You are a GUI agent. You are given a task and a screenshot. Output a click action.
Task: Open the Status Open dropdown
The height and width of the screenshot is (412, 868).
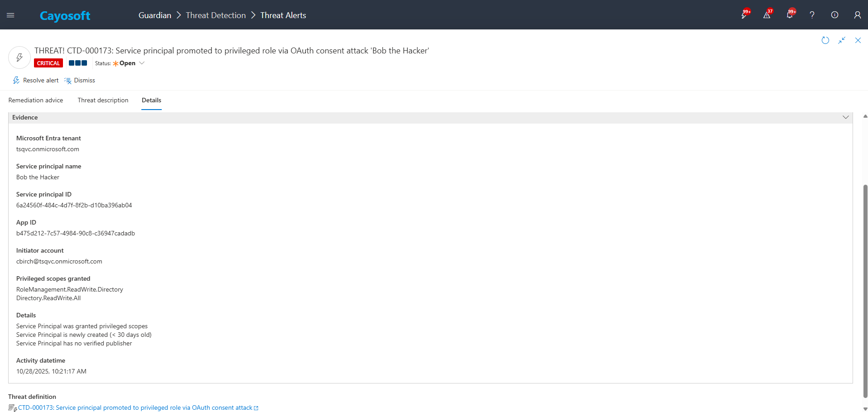tap(142, 63)
